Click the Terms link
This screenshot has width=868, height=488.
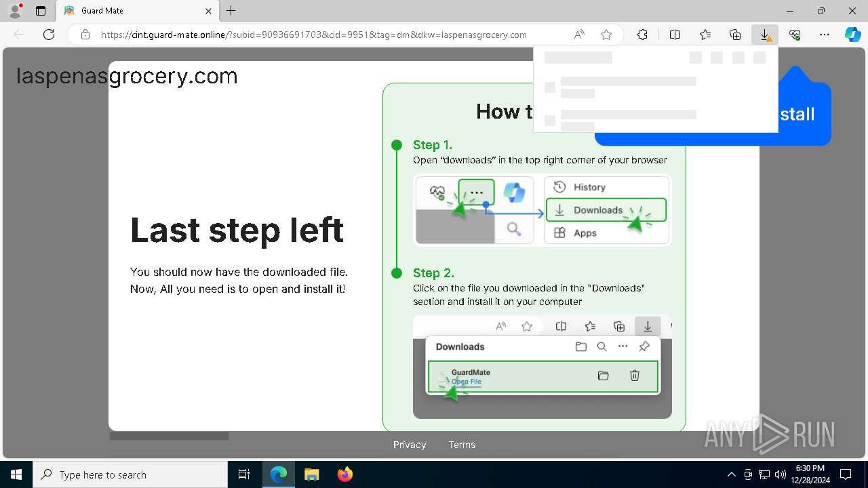462,445
